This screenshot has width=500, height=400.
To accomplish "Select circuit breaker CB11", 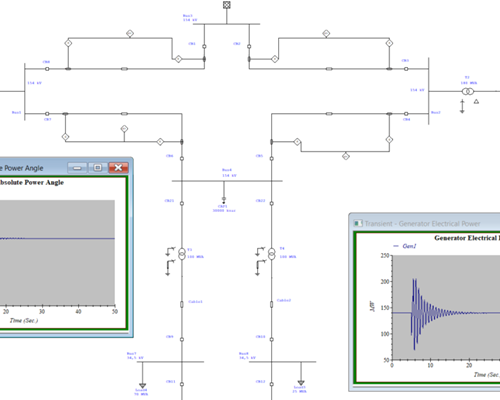I will coord(182,384).
